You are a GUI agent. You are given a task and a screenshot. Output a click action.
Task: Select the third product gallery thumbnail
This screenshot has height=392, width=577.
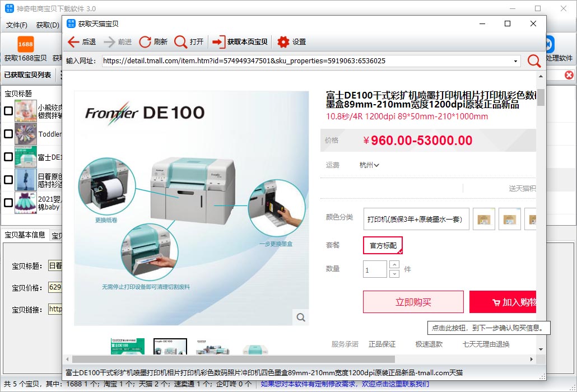(x=213, y=347)
